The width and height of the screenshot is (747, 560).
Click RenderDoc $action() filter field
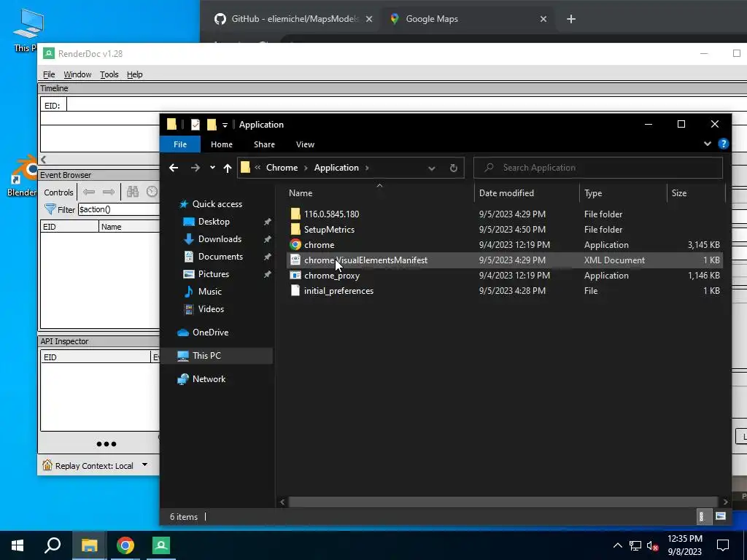pos(119,209)
